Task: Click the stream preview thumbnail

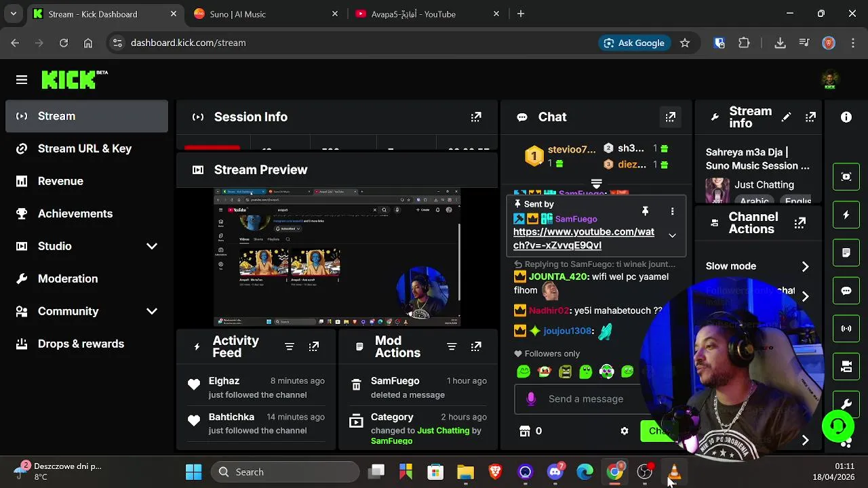Action: [337, 258]
